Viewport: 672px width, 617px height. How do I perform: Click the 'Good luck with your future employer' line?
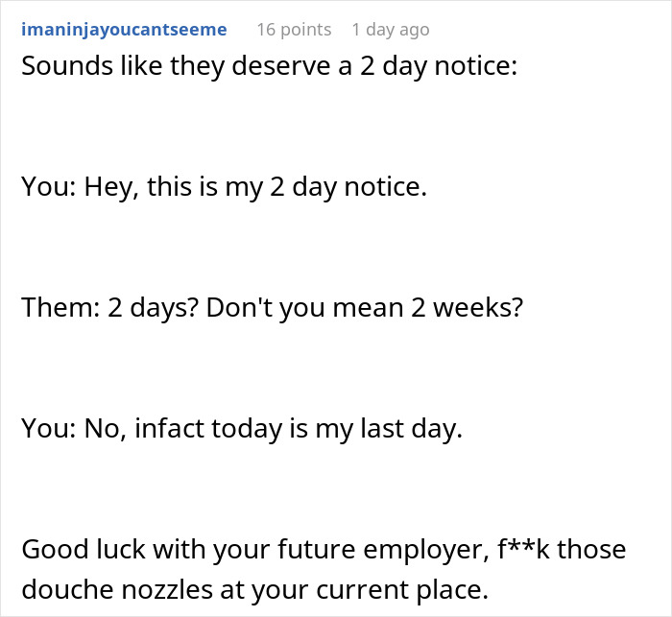tap(323, 549)
